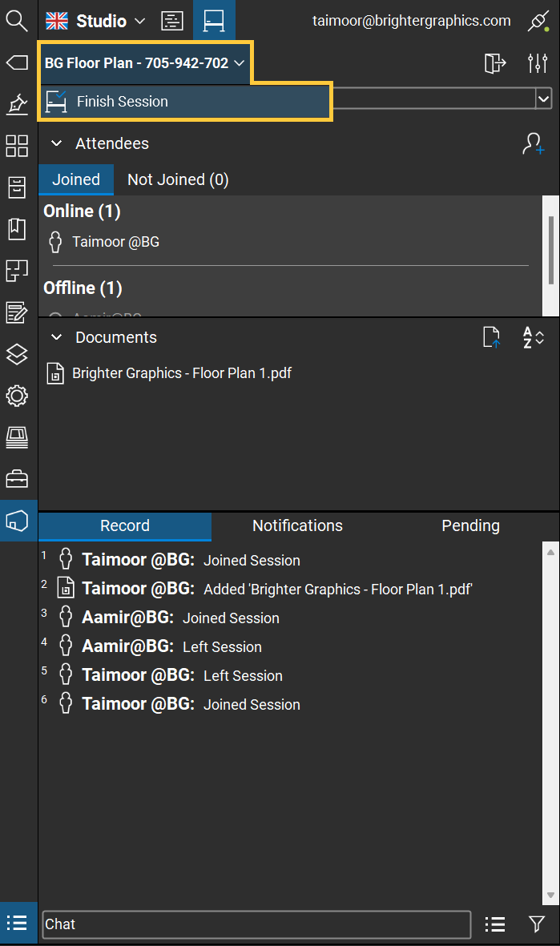Click Finish Session

[x=122, y=102]
